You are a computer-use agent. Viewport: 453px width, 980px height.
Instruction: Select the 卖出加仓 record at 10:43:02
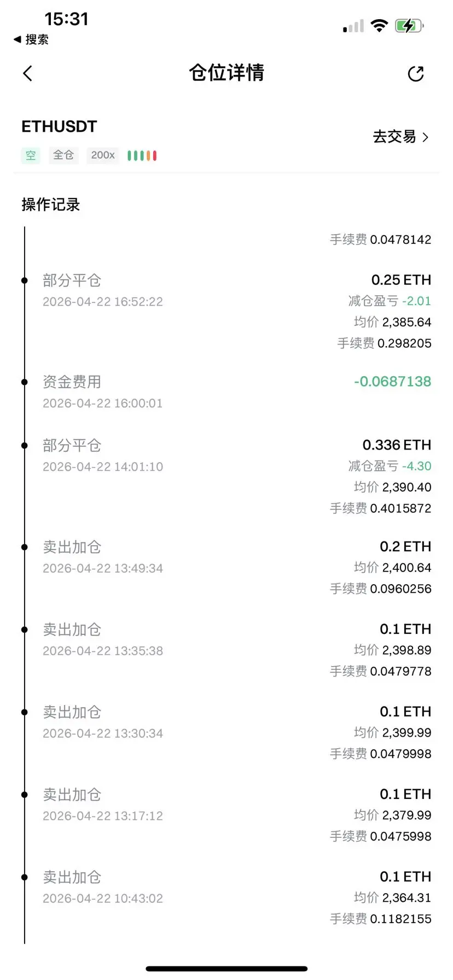coord(226,897)
